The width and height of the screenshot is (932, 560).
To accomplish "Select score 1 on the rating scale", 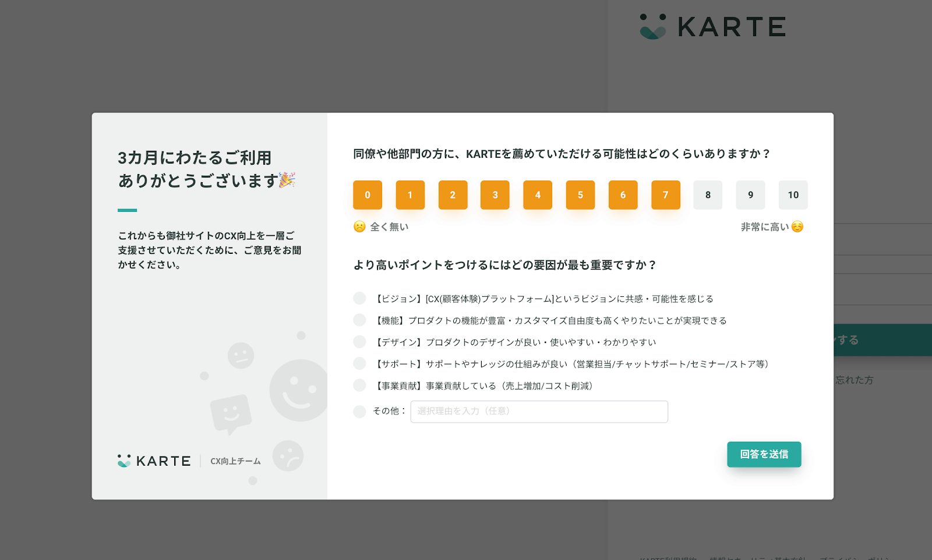I will (x=410, y=195).
